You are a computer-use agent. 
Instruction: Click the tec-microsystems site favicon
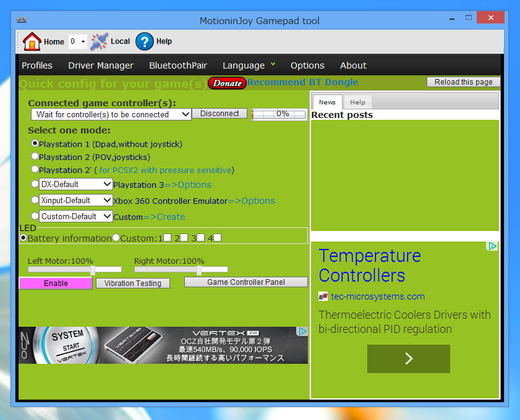pos(323,296)
